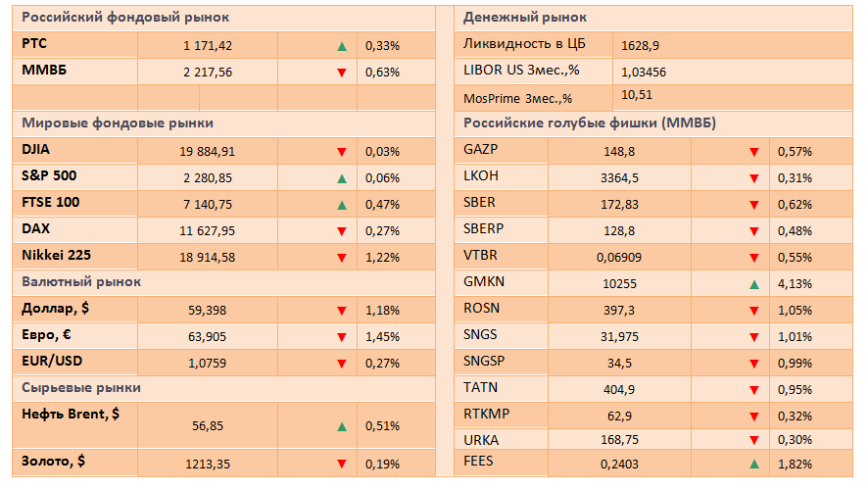Click the green arrow in Нефть Brent row
Screen dimensions: 868x490
coord(341,426)
